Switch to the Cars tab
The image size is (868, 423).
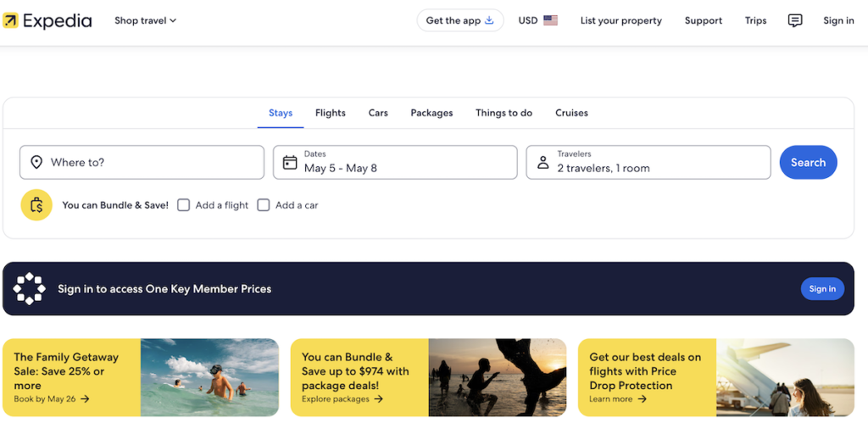[378, 113]
